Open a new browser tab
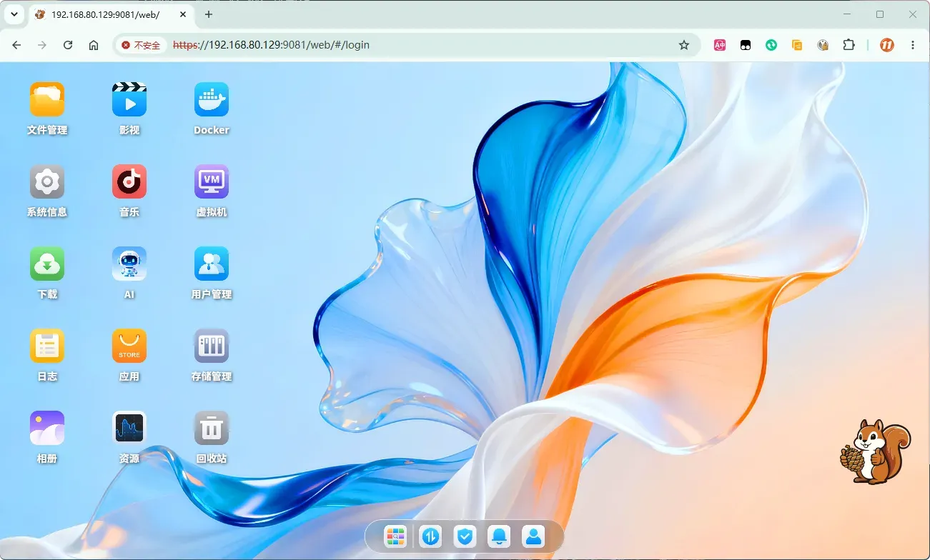The image size is (930, 560). tap(209, 14)
